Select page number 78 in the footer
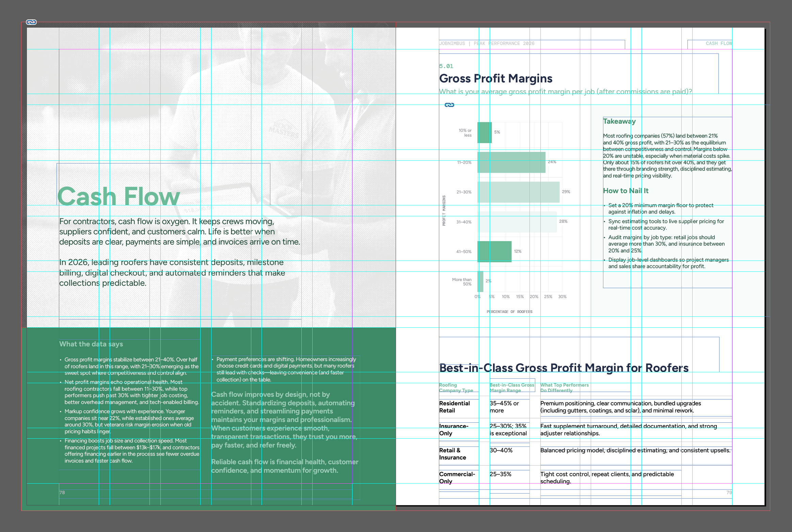Image resolution: width=792 pixels, height=532 pixels. tap(62, 492)
